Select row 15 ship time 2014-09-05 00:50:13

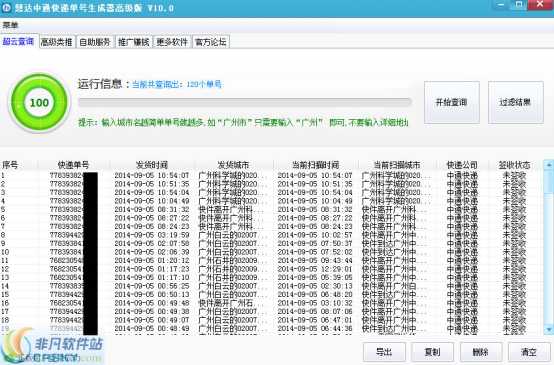(152, 294)
